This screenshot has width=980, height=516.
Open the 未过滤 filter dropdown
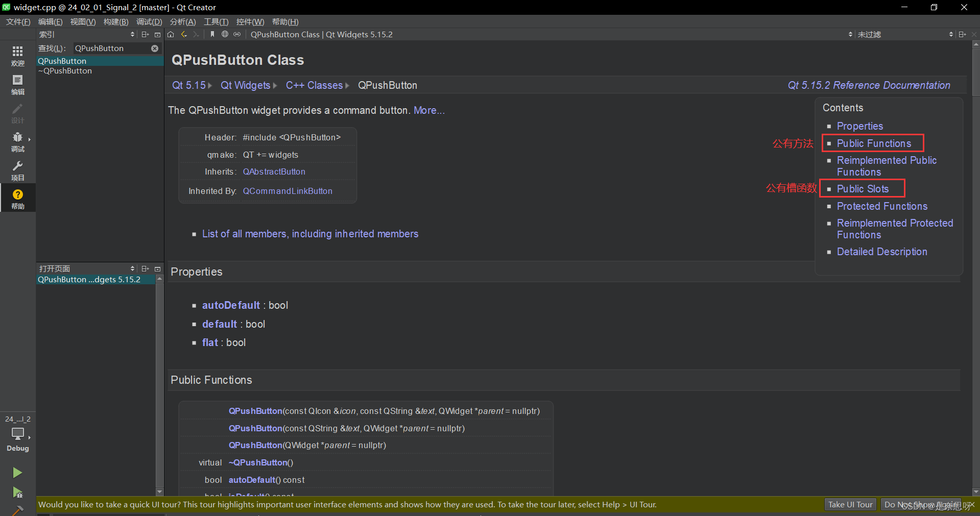click(905, 34)
